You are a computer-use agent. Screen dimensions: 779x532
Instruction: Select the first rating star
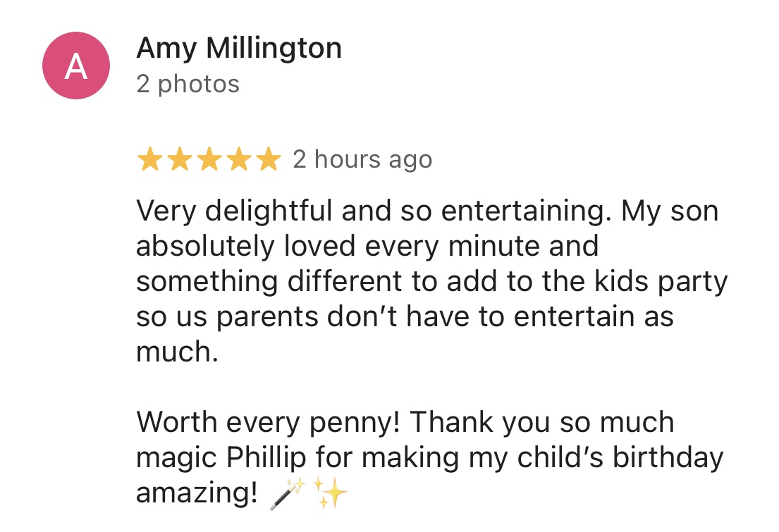tap(149, 160)
